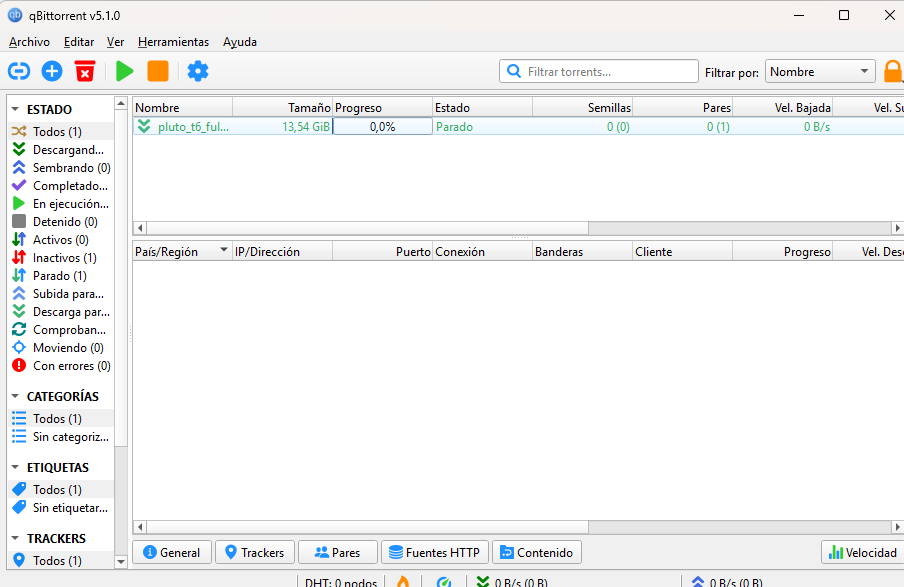904x587 pixels.
Task: Click the Descarga parada filter icon
Action: (x=19, y=311)
